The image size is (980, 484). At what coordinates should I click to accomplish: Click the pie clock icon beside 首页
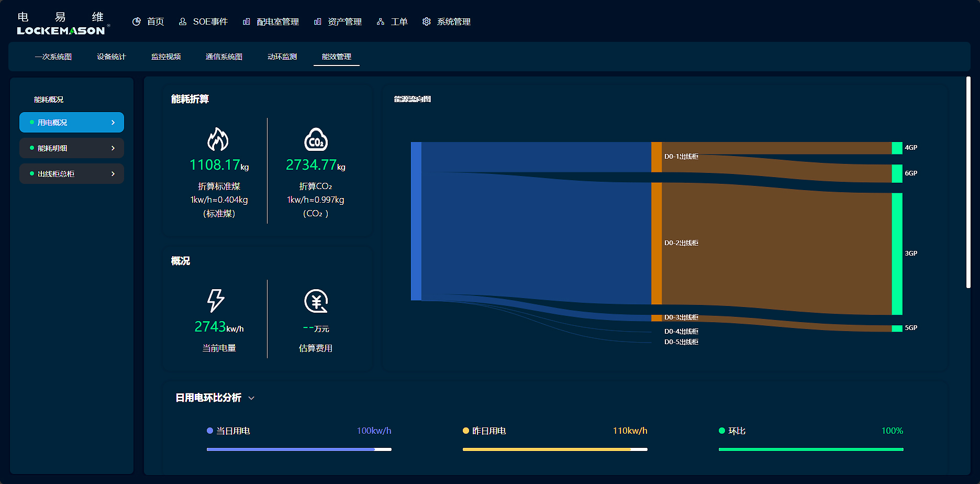137,21
